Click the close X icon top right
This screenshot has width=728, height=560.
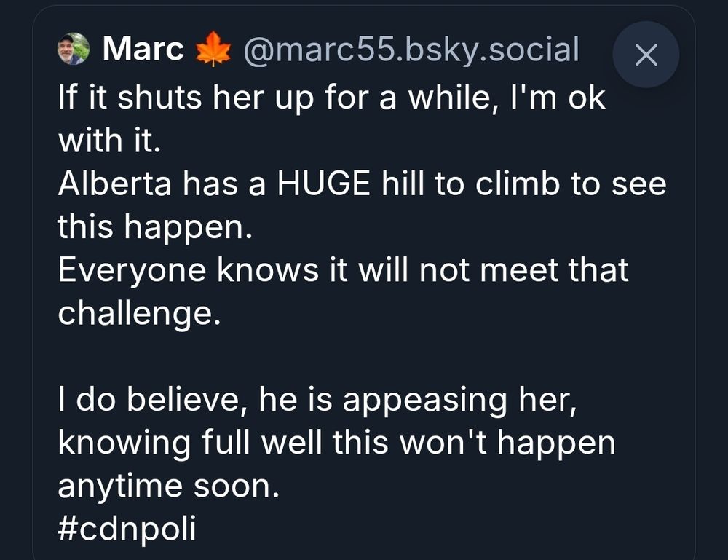645,53
